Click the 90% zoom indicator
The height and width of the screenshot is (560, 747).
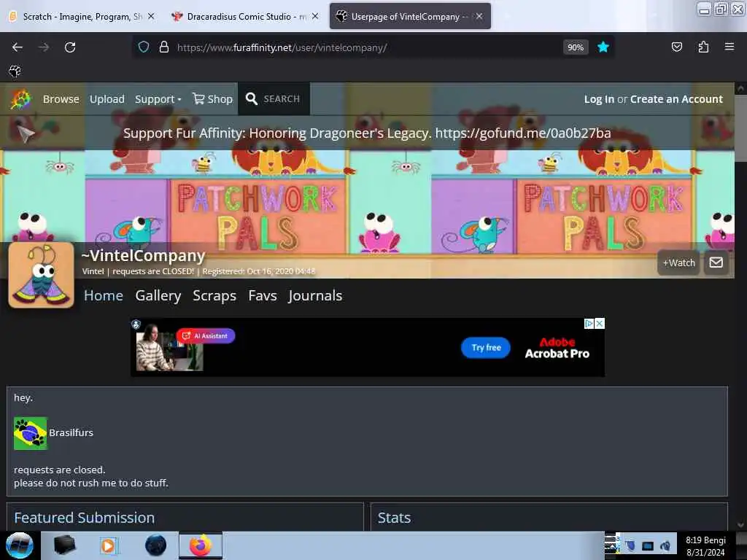coord(576,47)
